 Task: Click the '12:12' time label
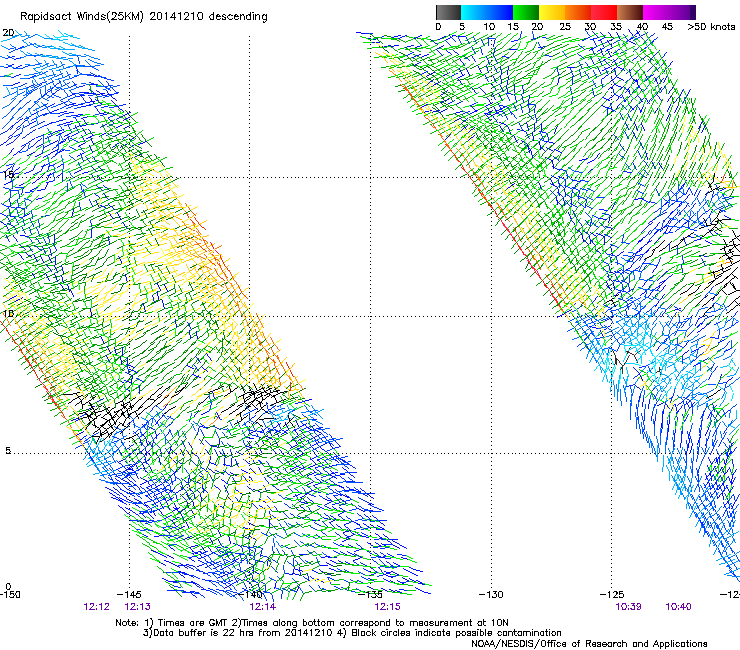(x=96, y=607)
